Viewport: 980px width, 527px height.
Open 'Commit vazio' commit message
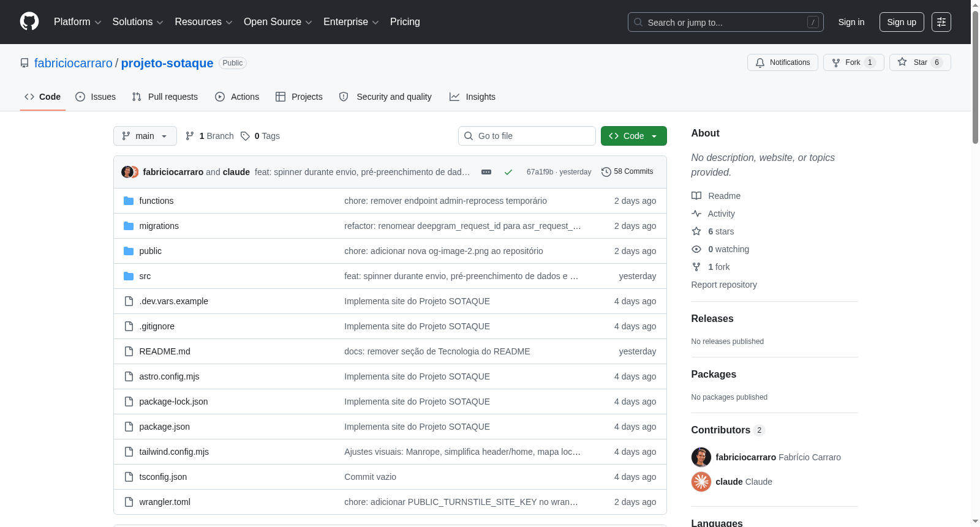click(370, 477)
